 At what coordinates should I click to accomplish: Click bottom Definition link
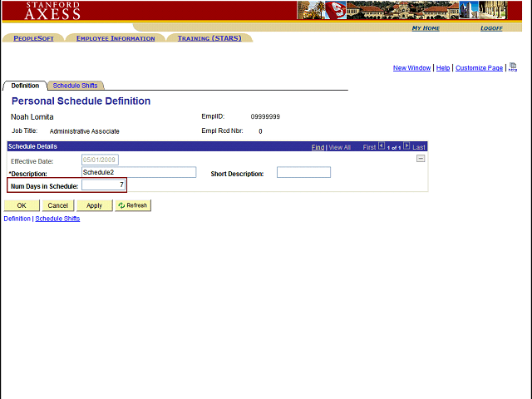point(17,219)
